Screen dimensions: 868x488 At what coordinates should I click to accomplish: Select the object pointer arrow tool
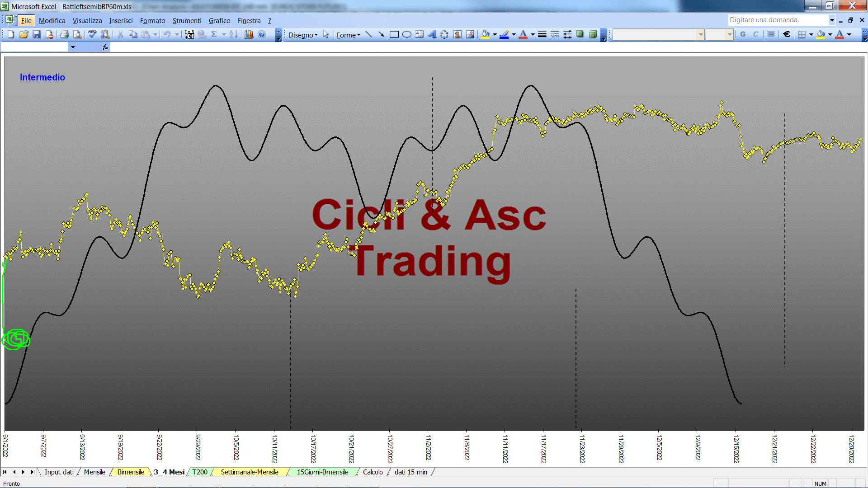point(326,35)
